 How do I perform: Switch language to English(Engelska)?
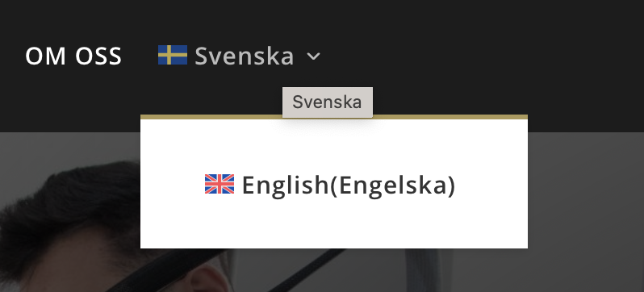pyautogui.click(x=330, y=186)
